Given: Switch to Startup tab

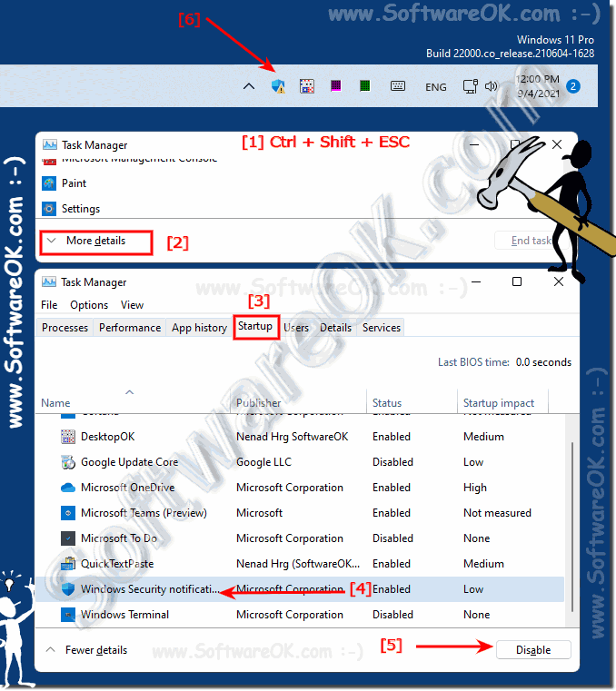Looking at the screenshot, I should point(255,327).
